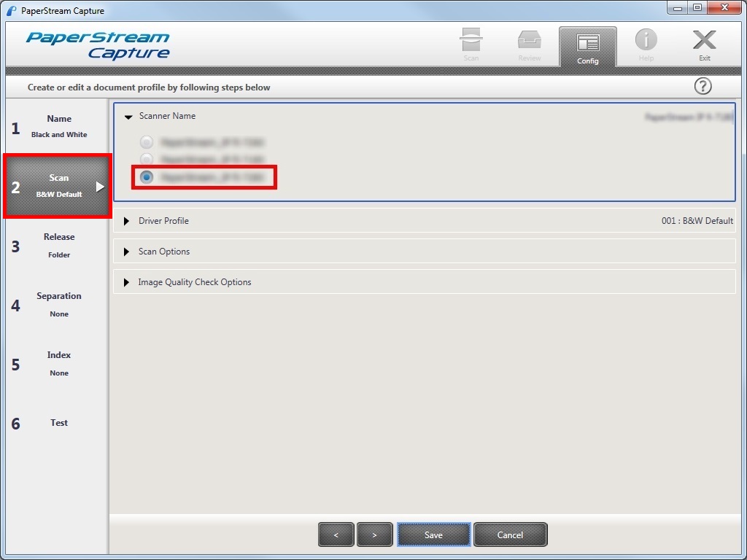Maximize the PaperStream Capture window

point(697,8)
